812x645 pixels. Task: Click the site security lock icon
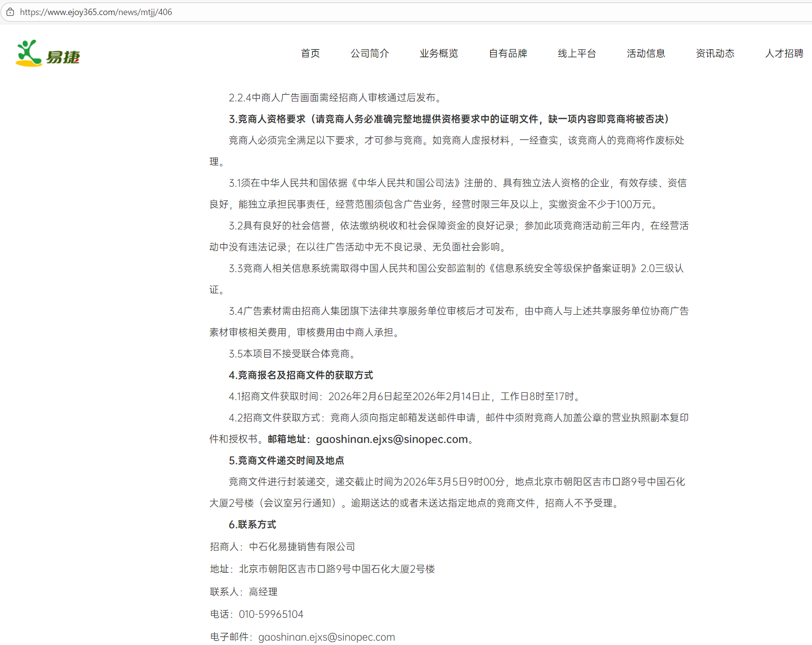[10, 12]
